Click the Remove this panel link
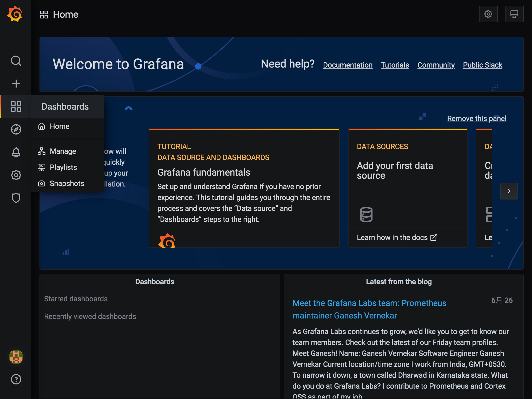Screen dimensions: 532x399 pos(477,118)
